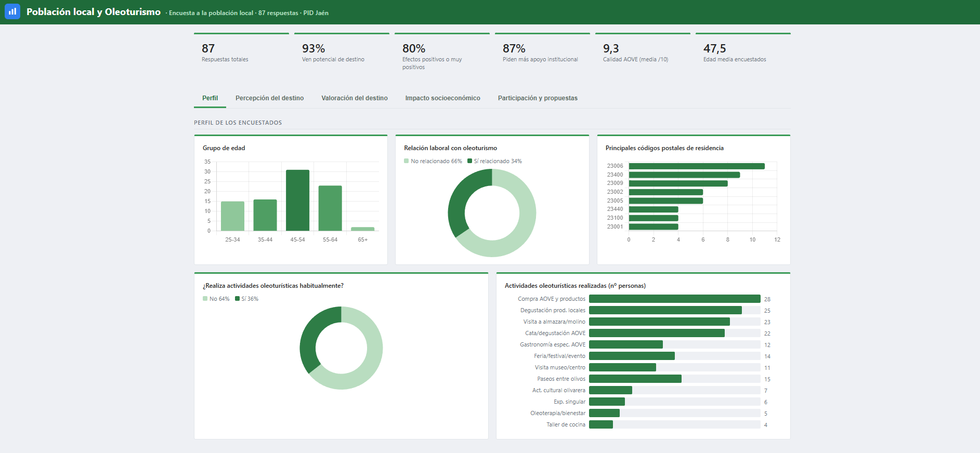This screenshot has width=980, height=453.
Task: Select the Impacto socioeconómico tab
Action: click(443, 98)
